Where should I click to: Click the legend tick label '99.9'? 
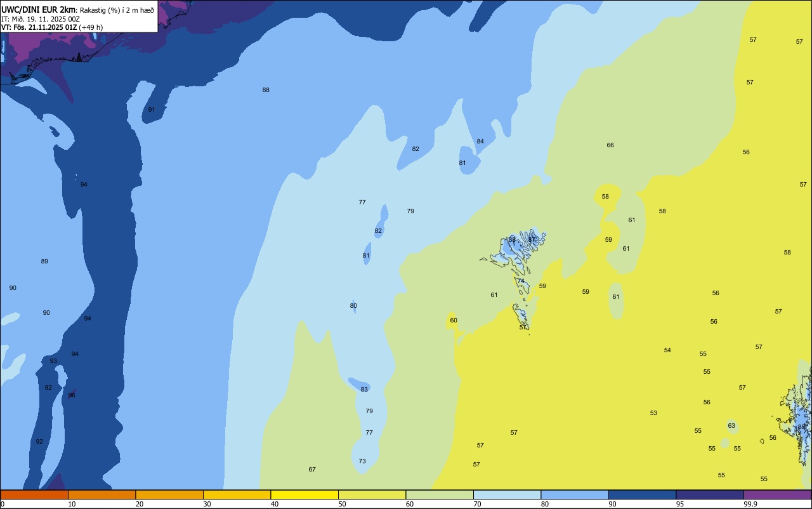(750, 504)
